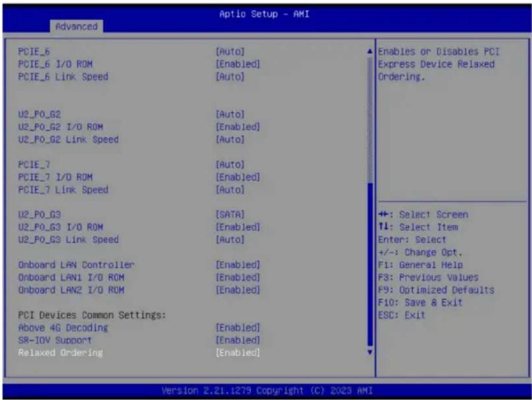Select the Onboard LAN1 I/O ROM label
The width and height of the screenshot is (532, 400).
coord(71,277)
